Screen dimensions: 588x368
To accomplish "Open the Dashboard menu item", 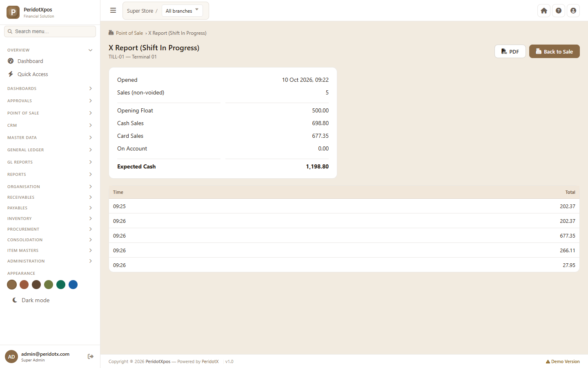I will tap(50, 61).
